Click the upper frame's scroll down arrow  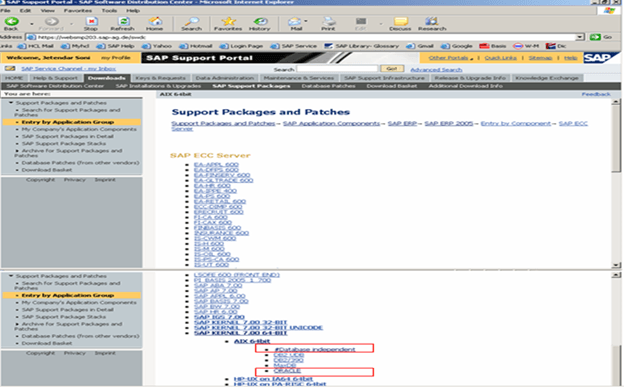pyautogui.click(x=616, y=265)
